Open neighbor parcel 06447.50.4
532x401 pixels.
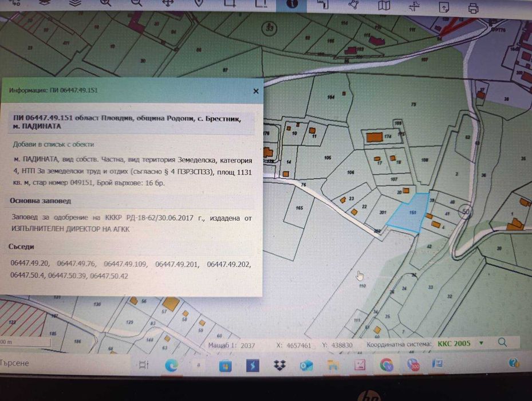[x=28, y=275]
